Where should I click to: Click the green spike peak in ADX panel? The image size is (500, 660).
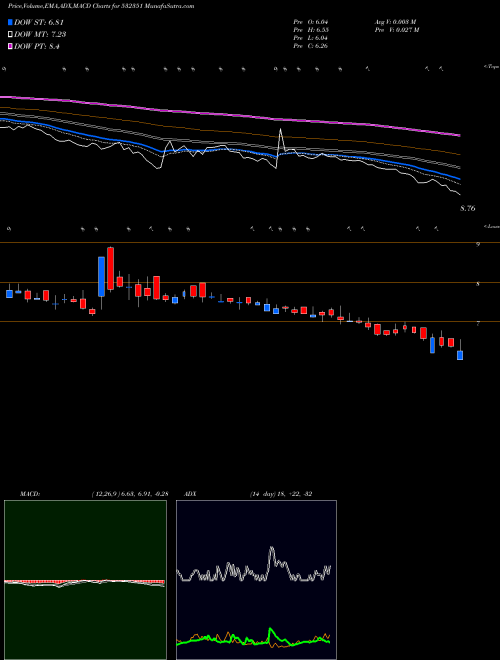click(270, 630)
